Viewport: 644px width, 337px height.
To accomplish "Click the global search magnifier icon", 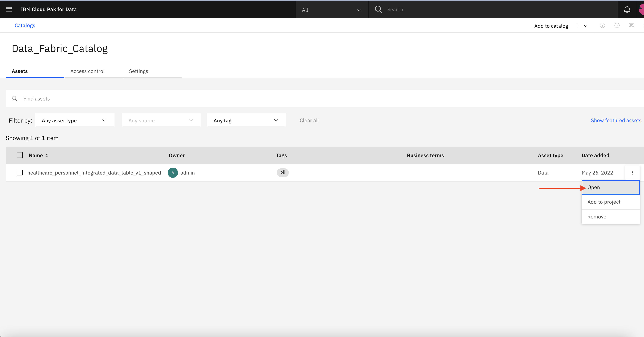I will click(378, 9).
